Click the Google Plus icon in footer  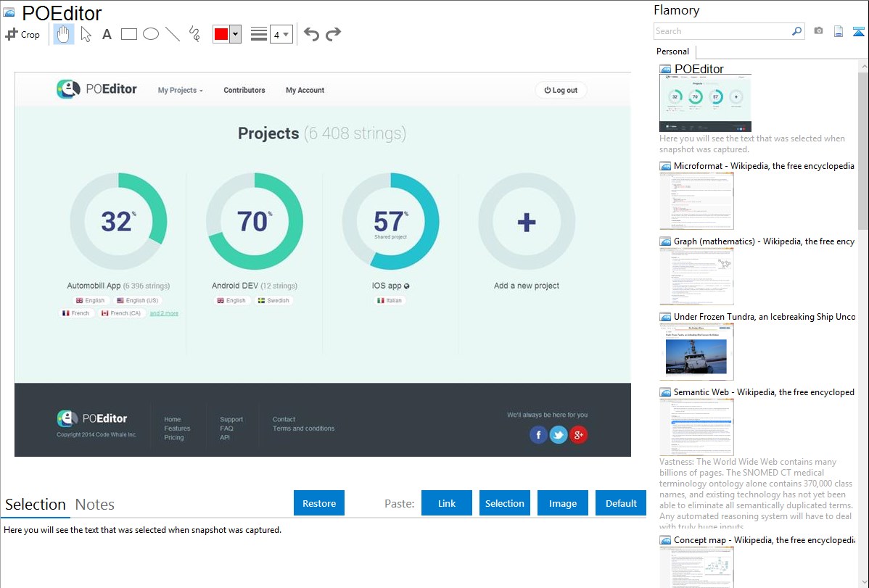pos(578,435)
